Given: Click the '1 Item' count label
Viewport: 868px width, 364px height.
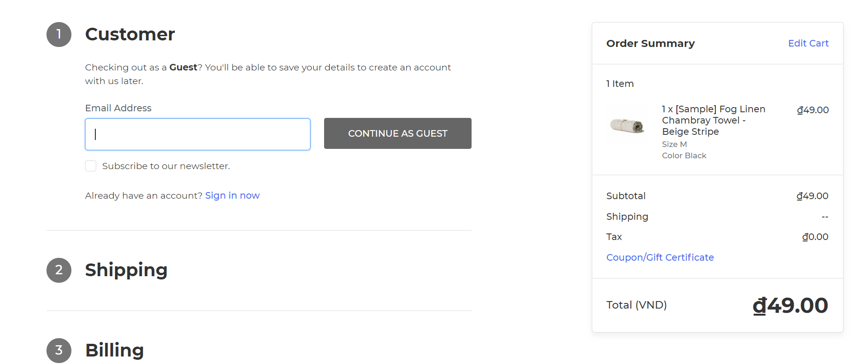Looking at the screenshot, I should point(620,84).
